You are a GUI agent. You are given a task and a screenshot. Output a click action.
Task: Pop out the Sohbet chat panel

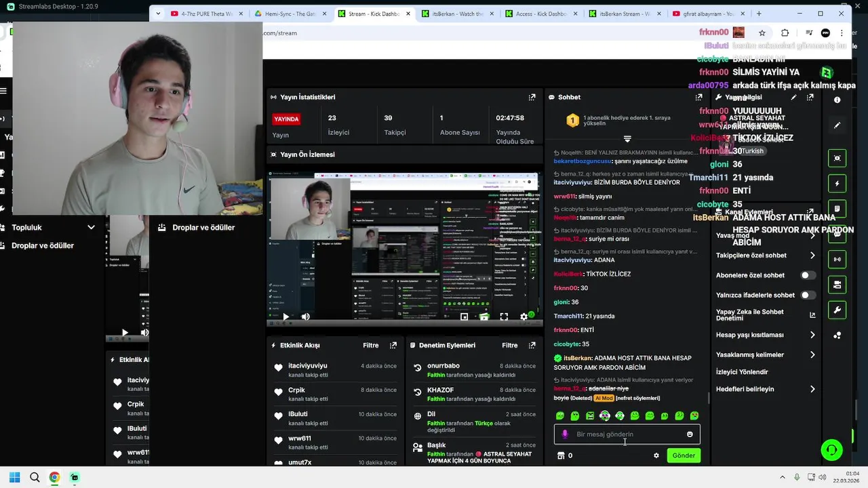click(698, 97)
